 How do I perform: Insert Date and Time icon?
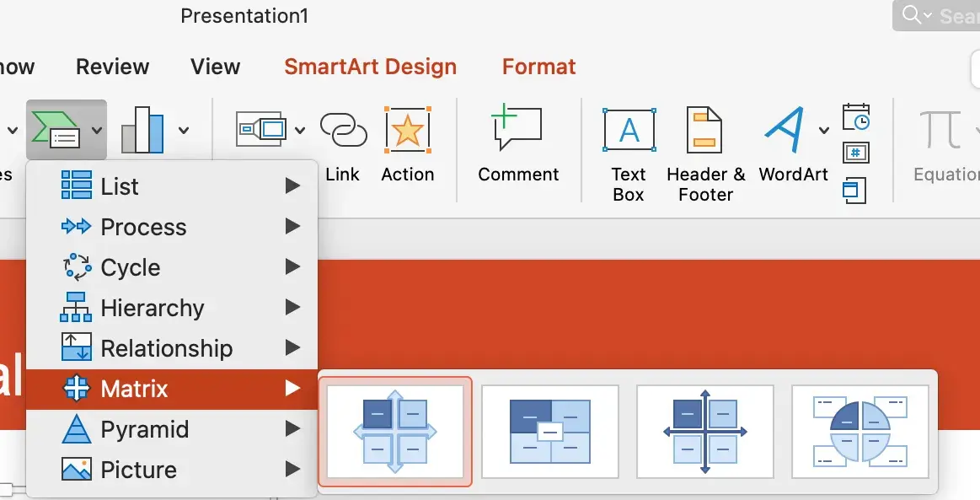[855, 117]
